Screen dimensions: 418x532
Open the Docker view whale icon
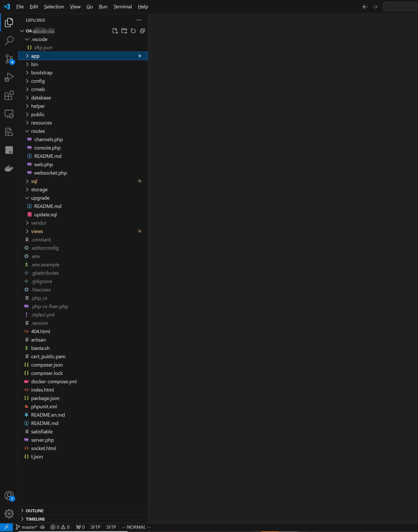tap(9, 168)
